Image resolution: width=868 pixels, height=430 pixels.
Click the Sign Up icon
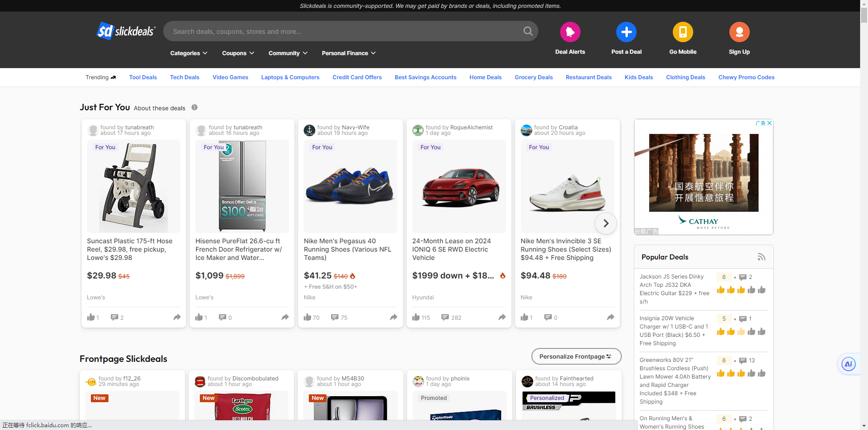click(x=739, y=32)
